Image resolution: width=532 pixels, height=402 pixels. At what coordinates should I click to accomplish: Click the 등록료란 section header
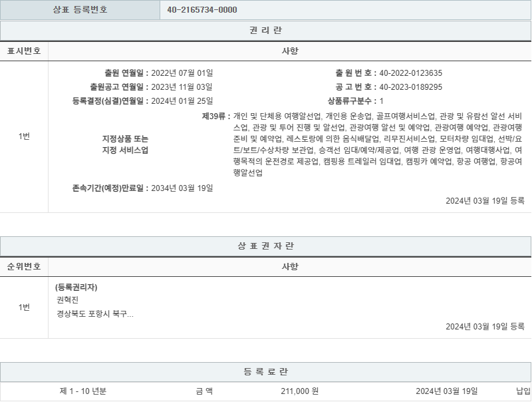[265, 371]
